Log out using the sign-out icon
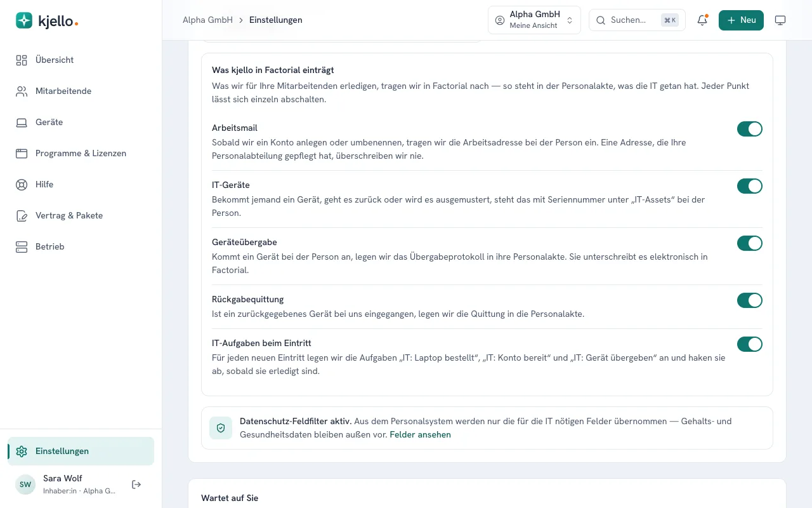This screenshot has height=508, width=812. click(x=136, y=485)
